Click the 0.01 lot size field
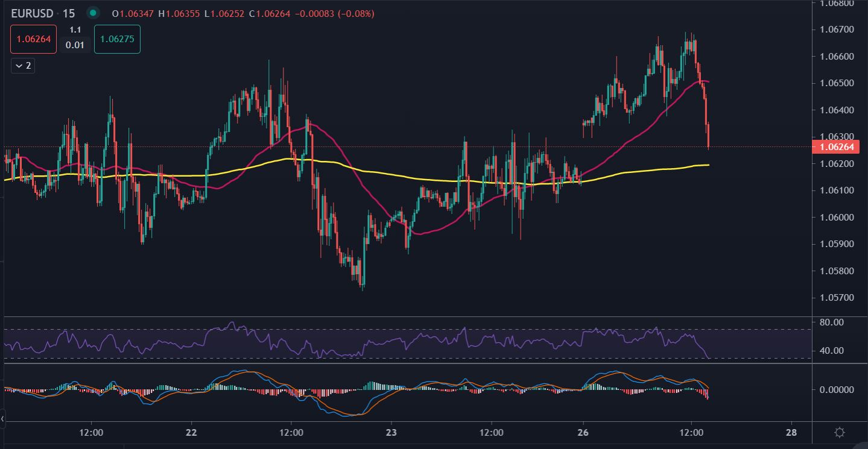The width and height of the screenshot is (868, 449). [75, 45]
